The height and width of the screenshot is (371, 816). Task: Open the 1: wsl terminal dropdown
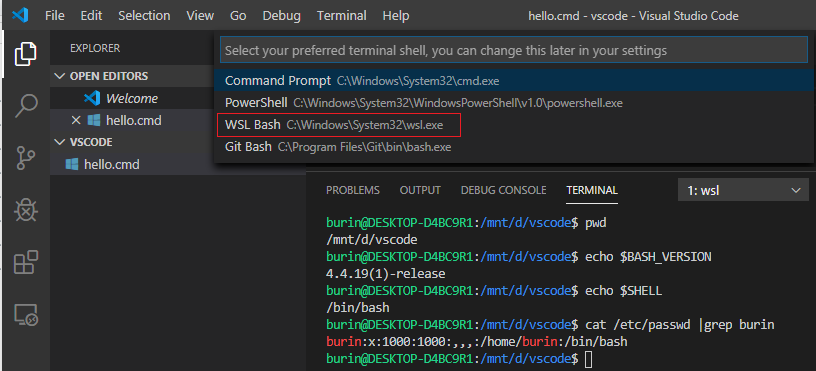pos(743,190)
